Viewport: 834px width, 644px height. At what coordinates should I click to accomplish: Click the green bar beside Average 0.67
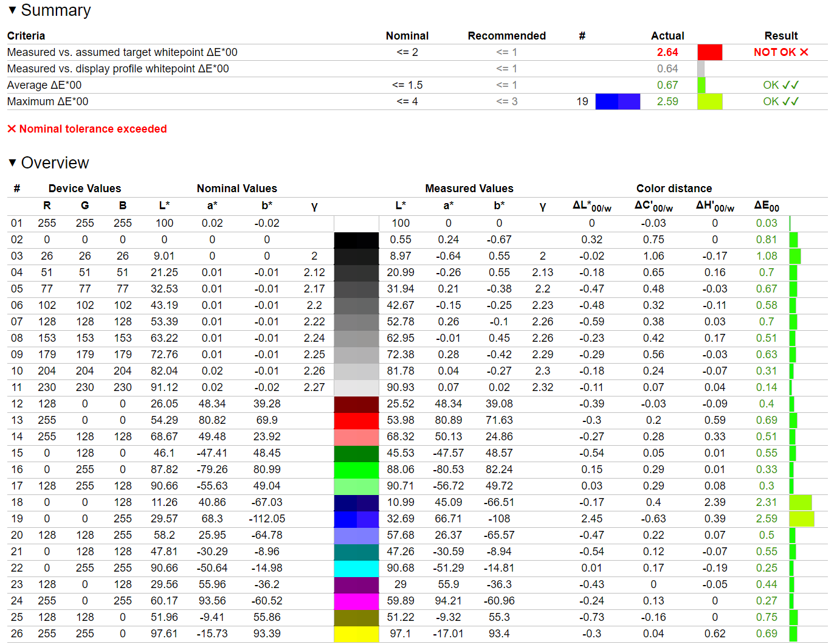tap(701, 85)
